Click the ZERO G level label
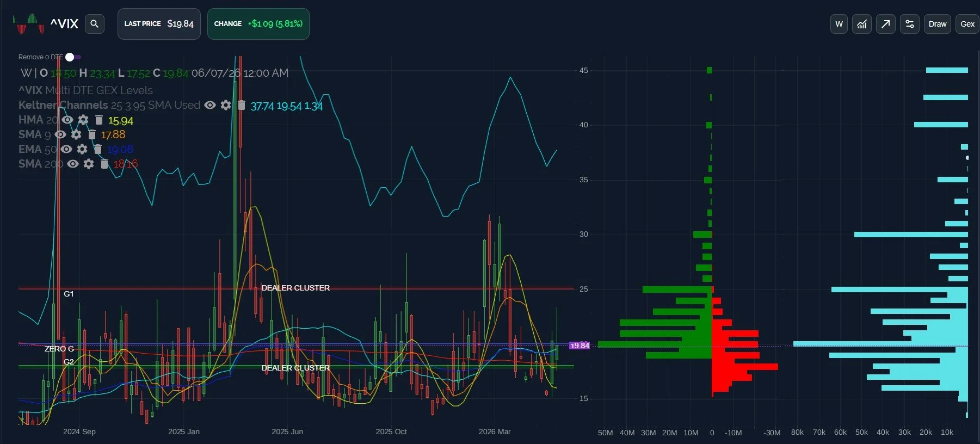The width and height of the screenshot is (980, 444). 59,349
